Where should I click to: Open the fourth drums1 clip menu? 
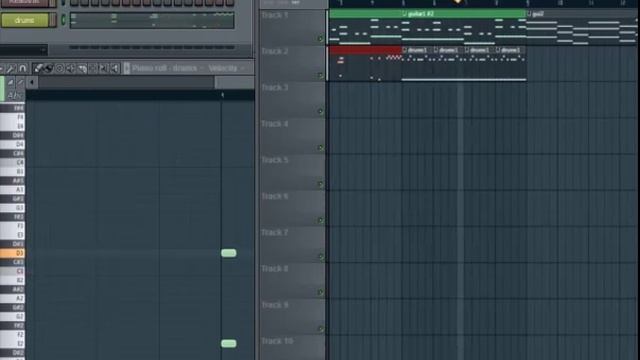pos(498,50)
